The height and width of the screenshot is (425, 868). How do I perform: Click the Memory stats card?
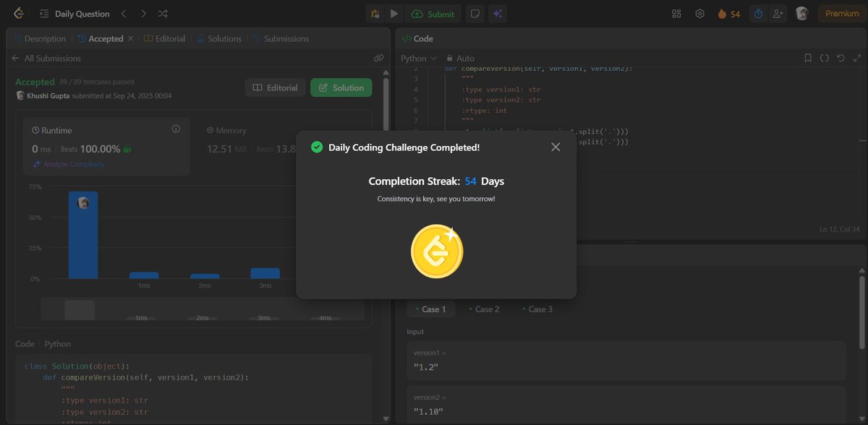point(247,146)
